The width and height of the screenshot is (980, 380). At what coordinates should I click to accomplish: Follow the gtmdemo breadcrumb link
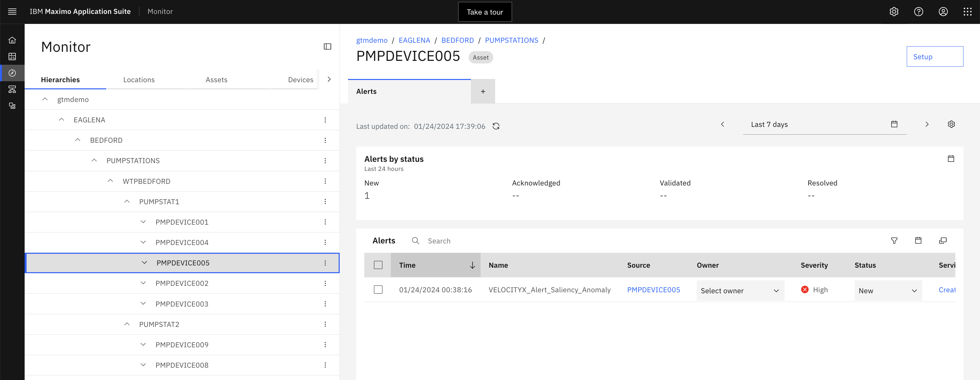[x=372, y=40]
